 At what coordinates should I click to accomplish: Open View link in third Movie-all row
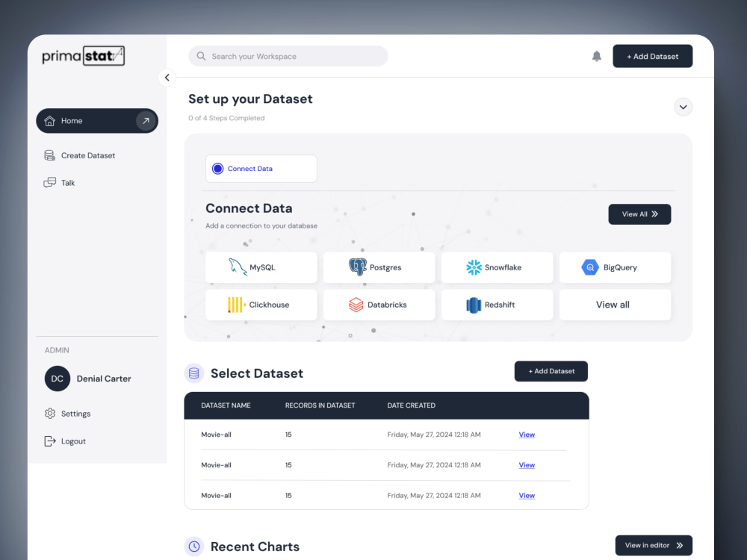coord(527,496)
